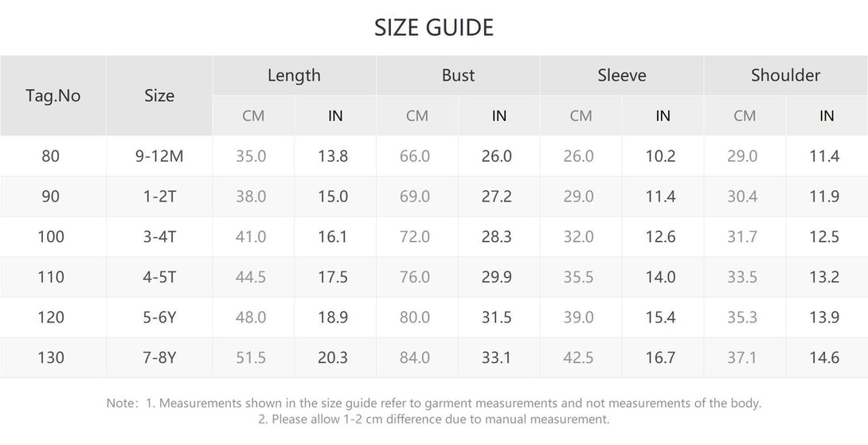Click tag number 130 cell
This screenshot has height=445, width=868.
click(x=51, y=357)
